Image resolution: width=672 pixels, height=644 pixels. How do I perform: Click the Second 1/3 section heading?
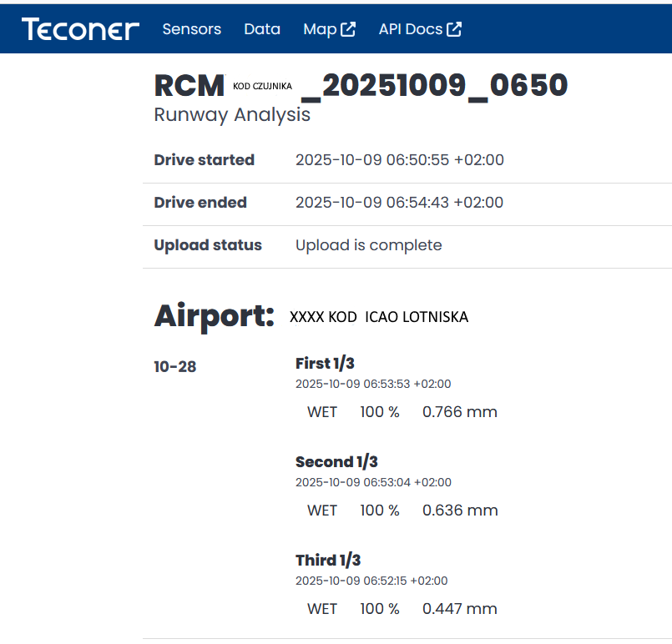point(336,462)
